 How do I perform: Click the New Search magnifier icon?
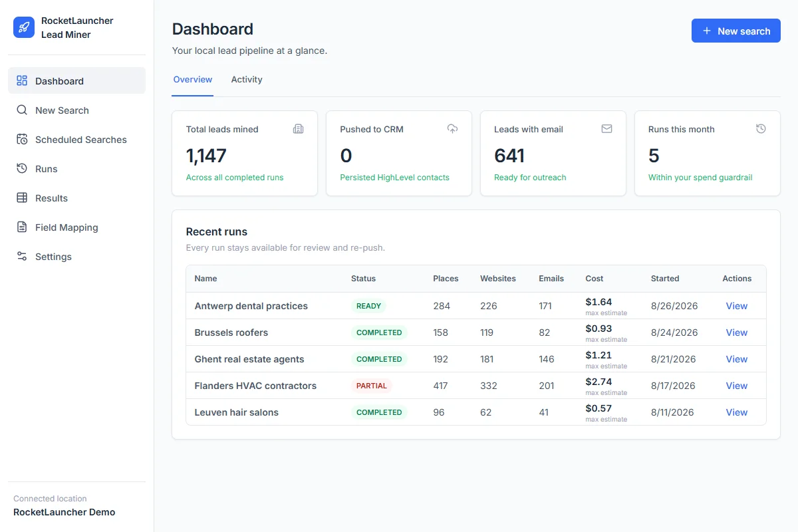click(x=22, y=110)
